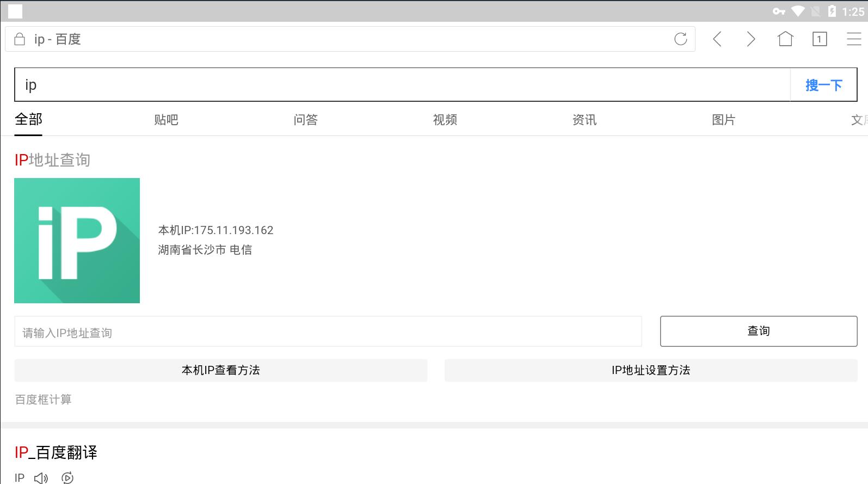Open the tab switcher showing 1
The height and width of the screenshot is (484, 868).
pyautogui.click(x=820, y=39)
